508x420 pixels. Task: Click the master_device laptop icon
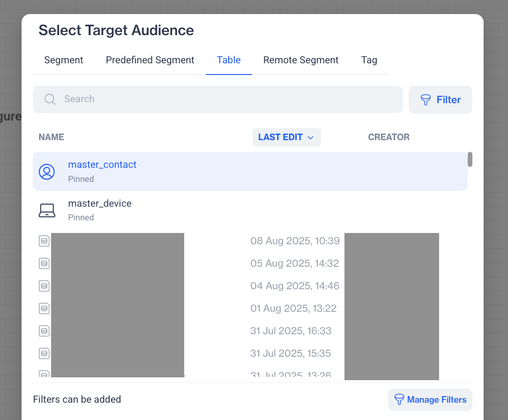pyautogui.click(x=47, y=210)
